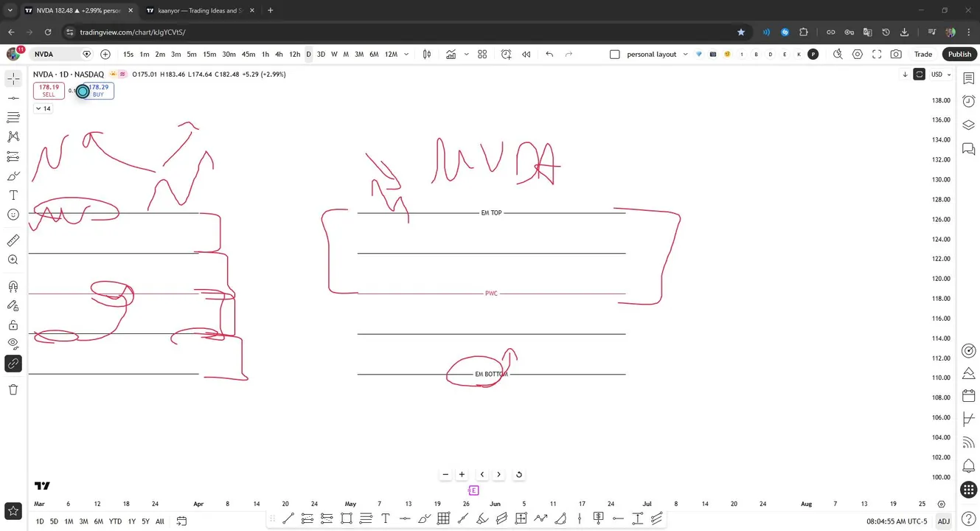Screen dimensions: 980x531
Task: Open the indicators menu
Action: [451, 54]
